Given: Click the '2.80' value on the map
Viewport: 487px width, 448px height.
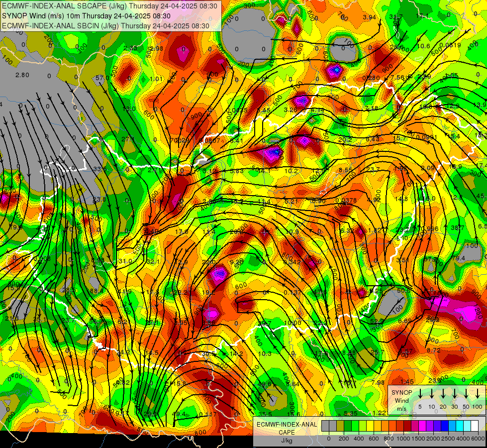Looking at the screenshot, I should click(x=22, y=75).
